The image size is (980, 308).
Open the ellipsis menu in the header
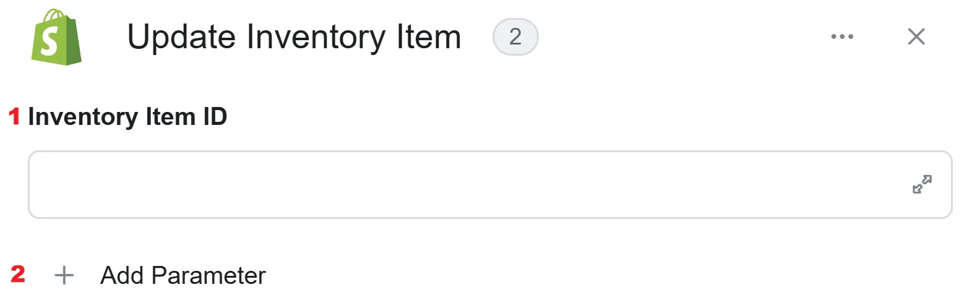(842, 36)
